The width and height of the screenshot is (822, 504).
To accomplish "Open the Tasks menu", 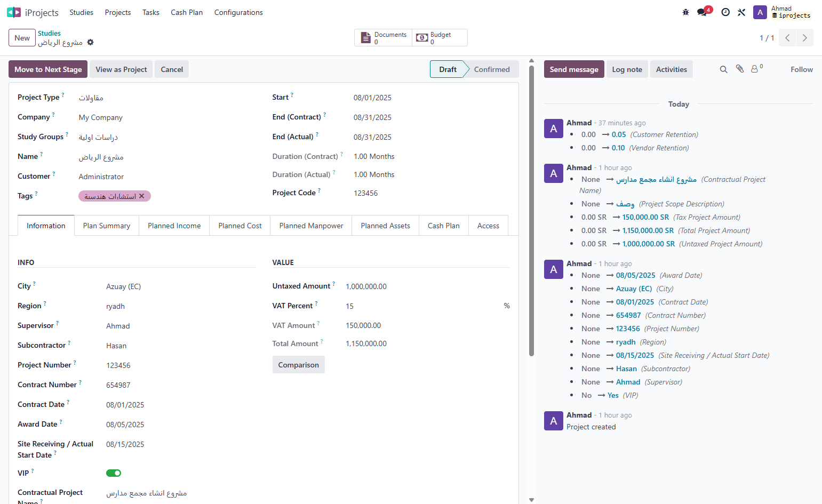I will pos(151,12).
